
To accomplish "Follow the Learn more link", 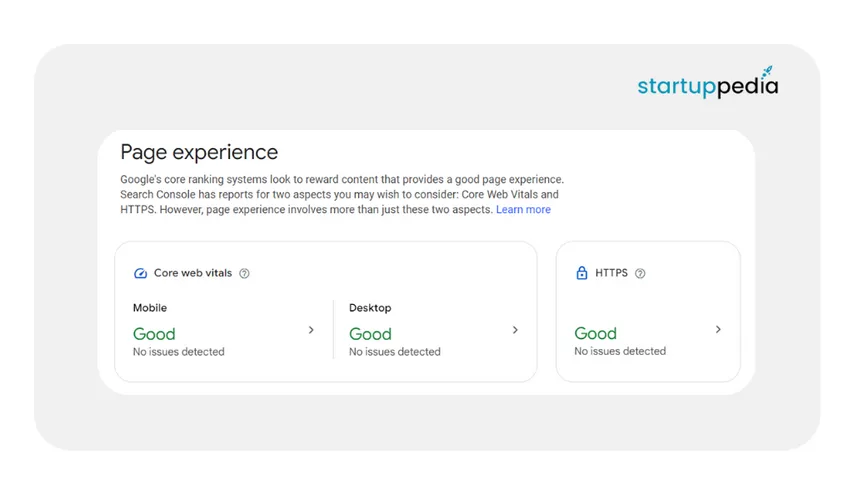I will (523, 210).
